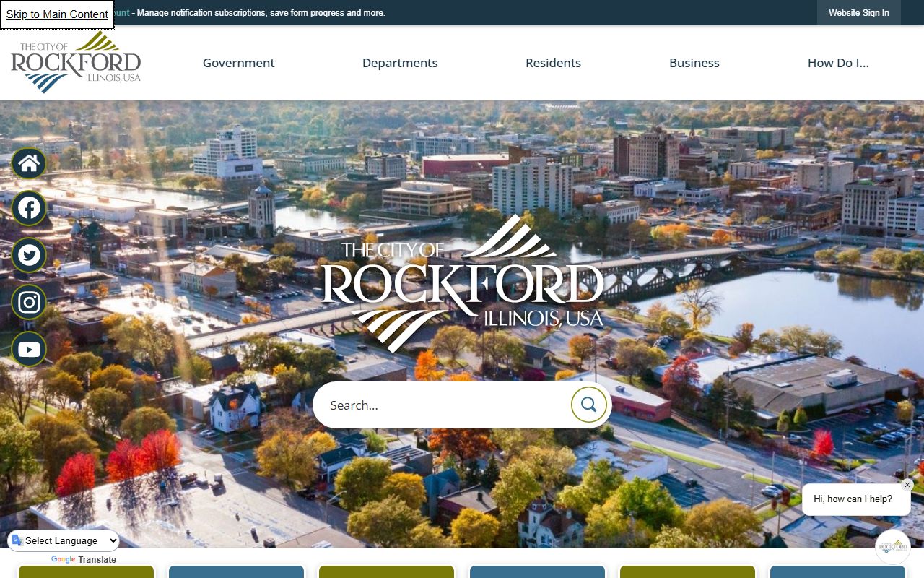Open the How Do I... menu
924x578 pixels.
[838, 63]
